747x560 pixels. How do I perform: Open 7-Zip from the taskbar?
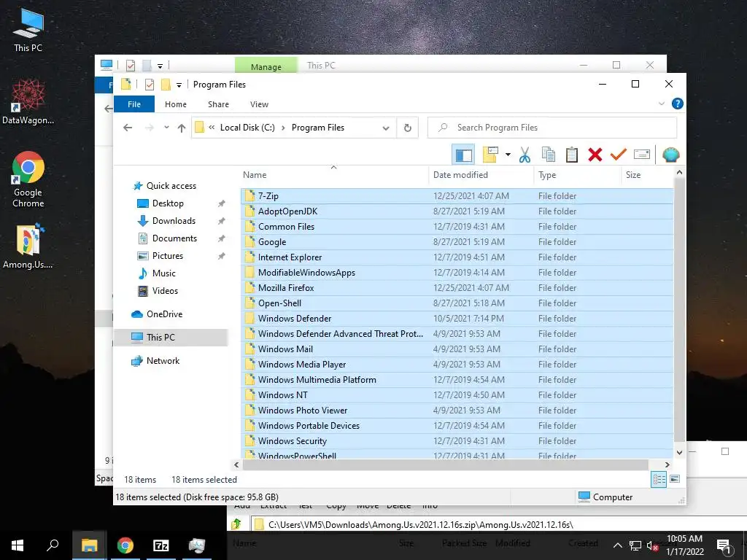click(161, 545)
